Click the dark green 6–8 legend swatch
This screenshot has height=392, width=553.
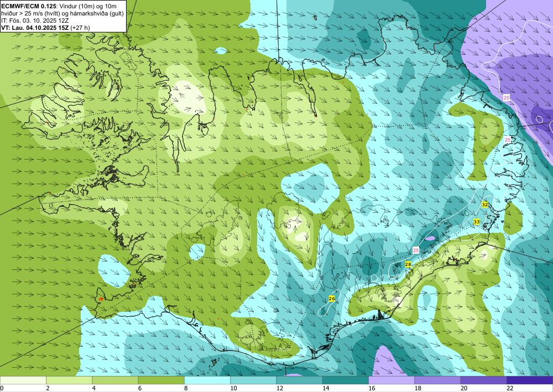[161, 380]
